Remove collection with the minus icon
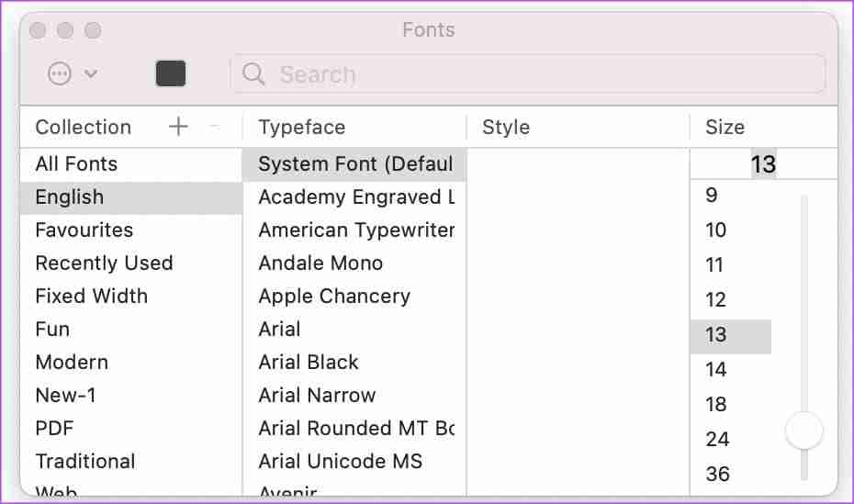Viewport: 854px width, 504px height. coord(215,127)
